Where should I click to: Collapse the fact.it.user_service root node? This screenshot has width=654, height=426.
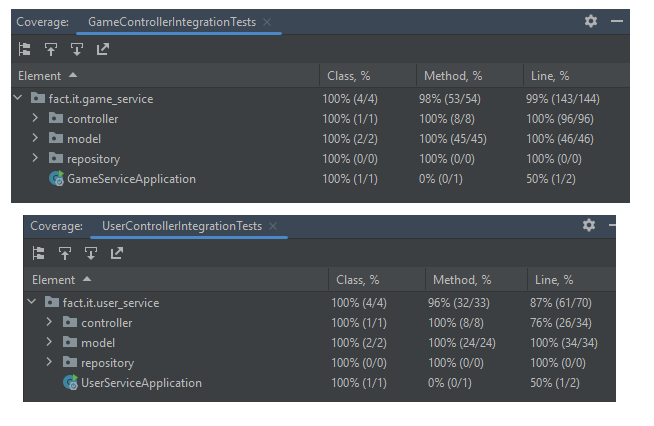click(33, 303)
